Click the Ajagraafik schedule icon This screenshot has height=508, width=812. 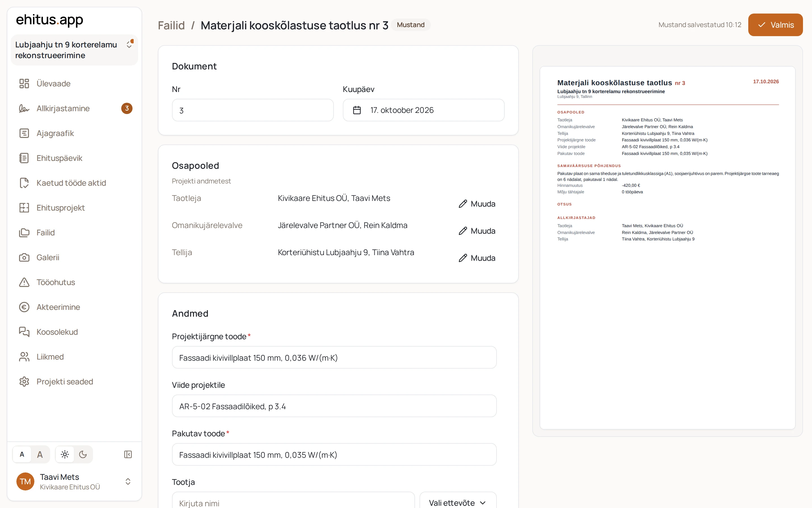pyautogui.click(x=24, y=133)
